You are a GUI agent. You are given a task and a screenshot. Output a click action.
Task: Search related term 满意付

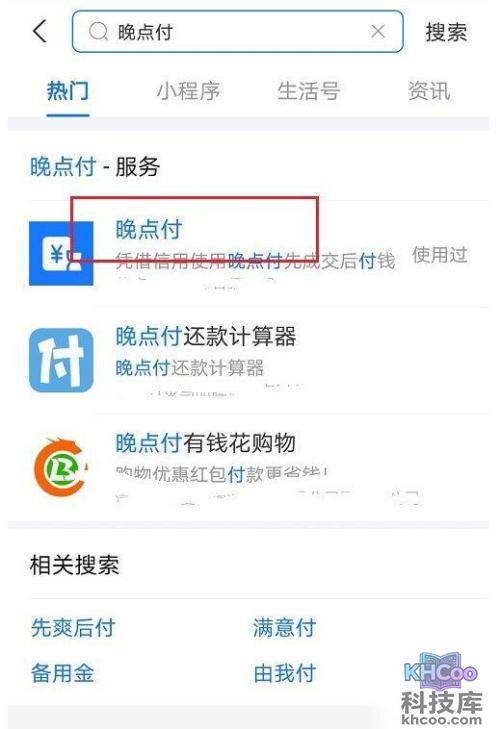coord(285,627)
